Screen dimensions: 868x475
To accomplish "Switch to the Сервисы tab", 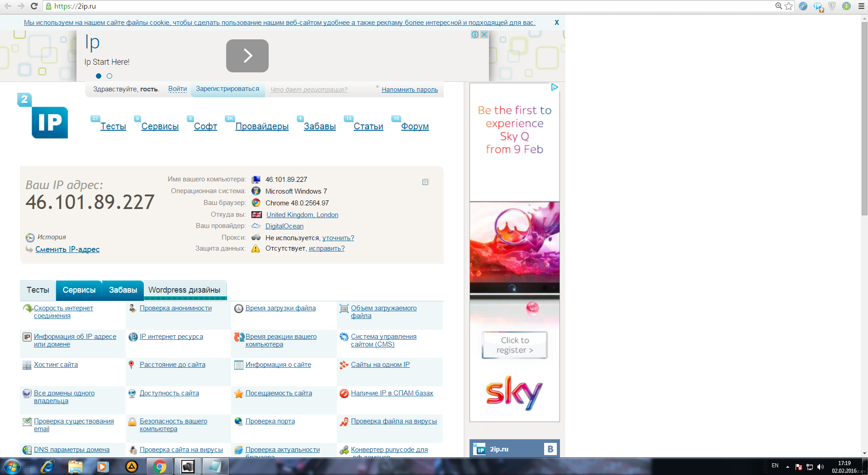I will coord(79,290).
